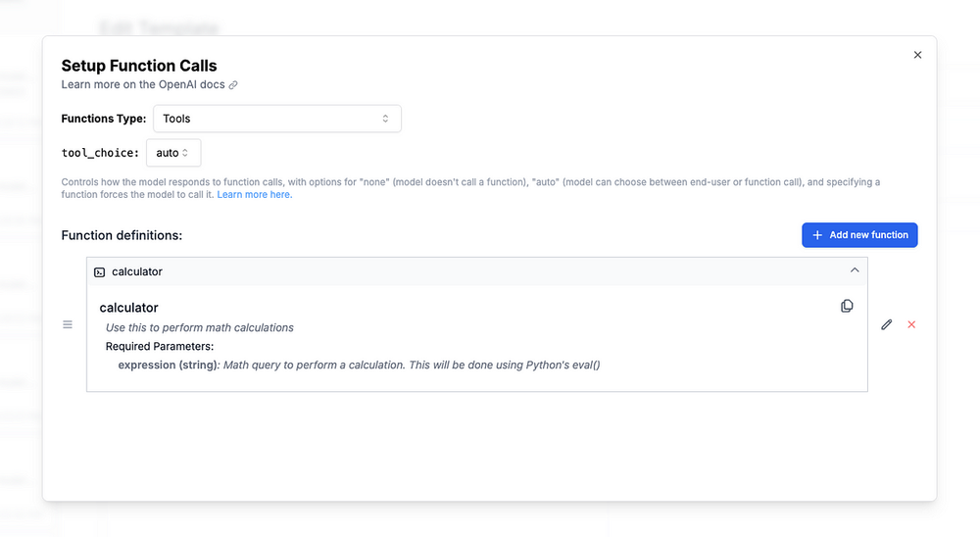Image resolution: width=980 pixels, height=537 pixels.
Task: Edit the calculator function with pencil icon
Action: (x=887, y=324)
